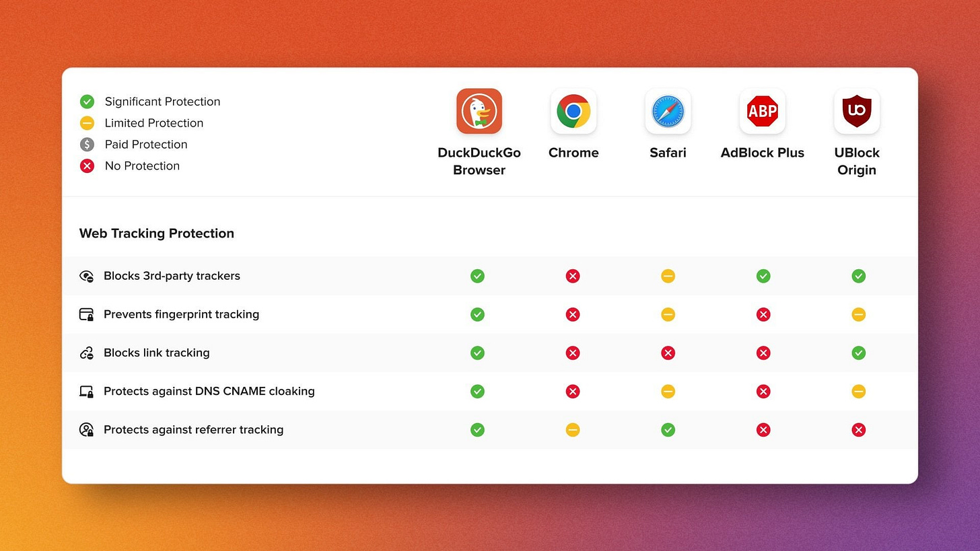Click the 'Prevents fingerprint tracking' row label
The image size is (980, 551).
point(181,314)
